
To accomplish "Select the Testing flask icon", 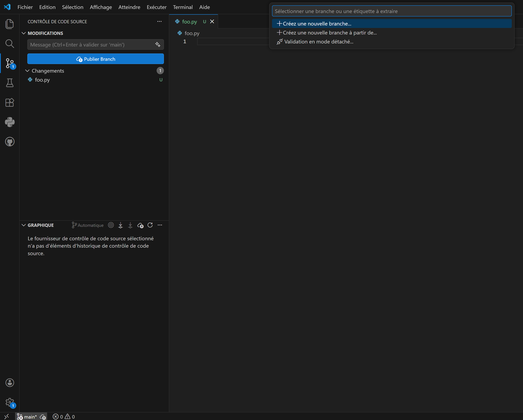I will (x=10, y=83).
